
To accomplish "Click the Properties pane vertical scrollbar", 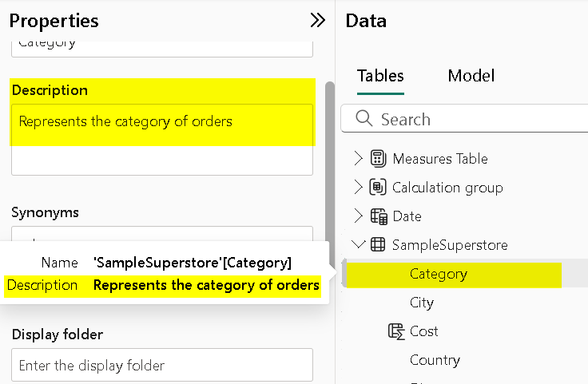I will point(328,160).
